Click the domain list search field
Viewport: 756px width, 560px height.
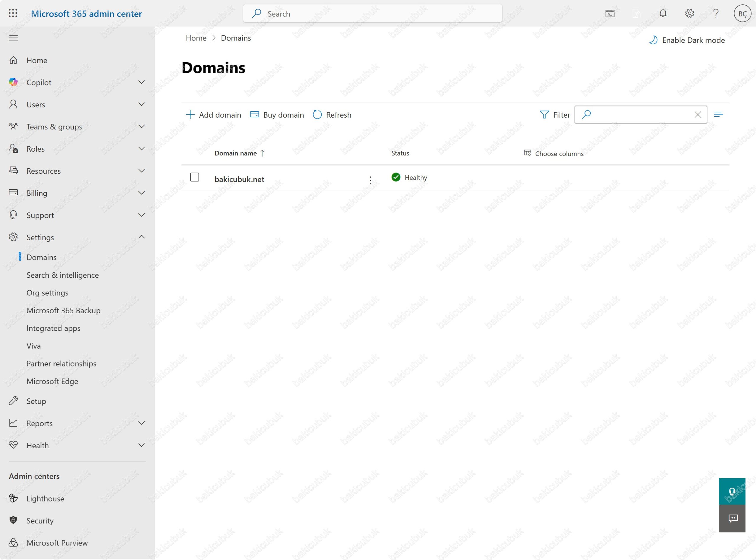[x=640, y=115]
